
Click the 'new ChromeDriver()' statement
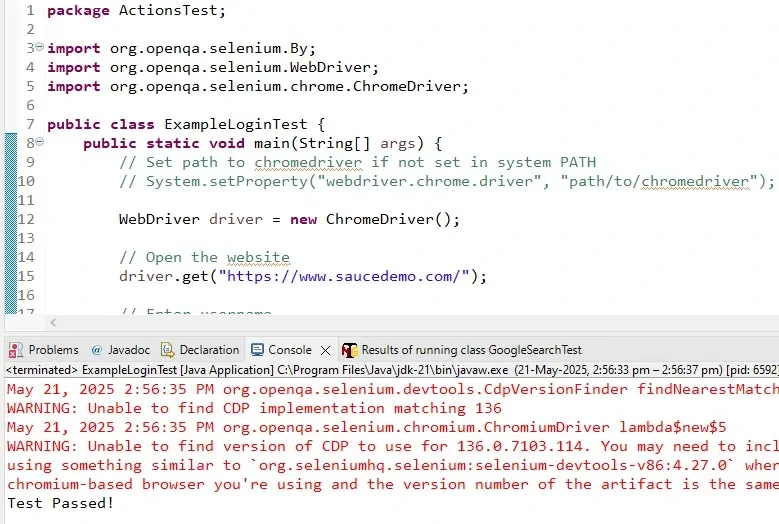(375, 220)
